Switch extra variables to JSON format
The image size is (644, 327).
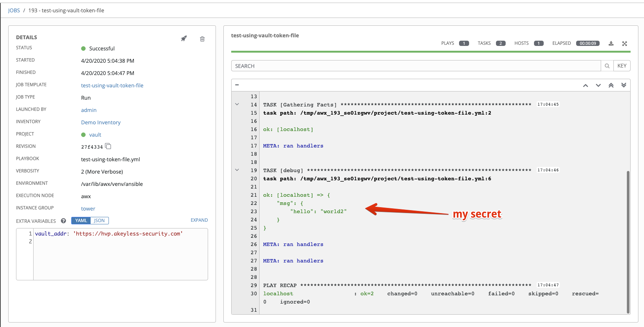tap(99, 221)
